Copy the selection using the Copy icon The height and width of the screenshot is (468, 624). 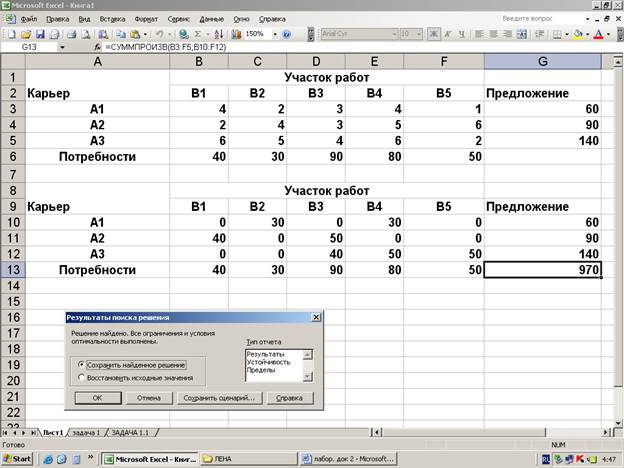(x=121, y=35)
